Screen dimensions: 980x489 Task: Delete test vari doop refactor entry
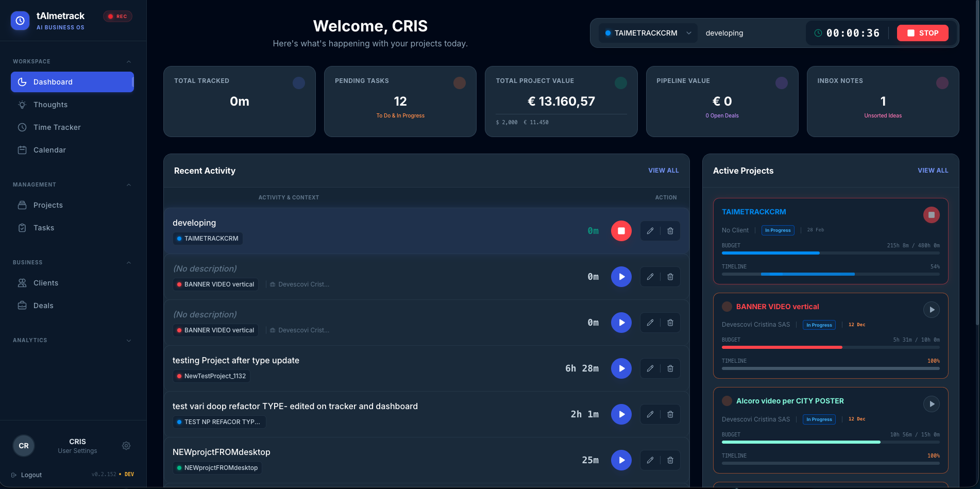[x=670, y=414]
